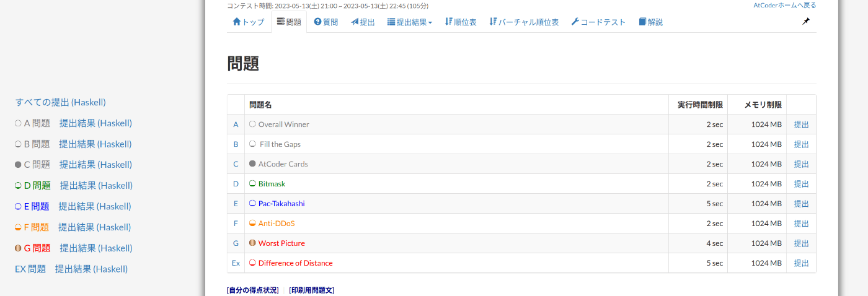Click the sidebar green circle beside D 問題
The image size is (868, 296).
pos(18,185)
